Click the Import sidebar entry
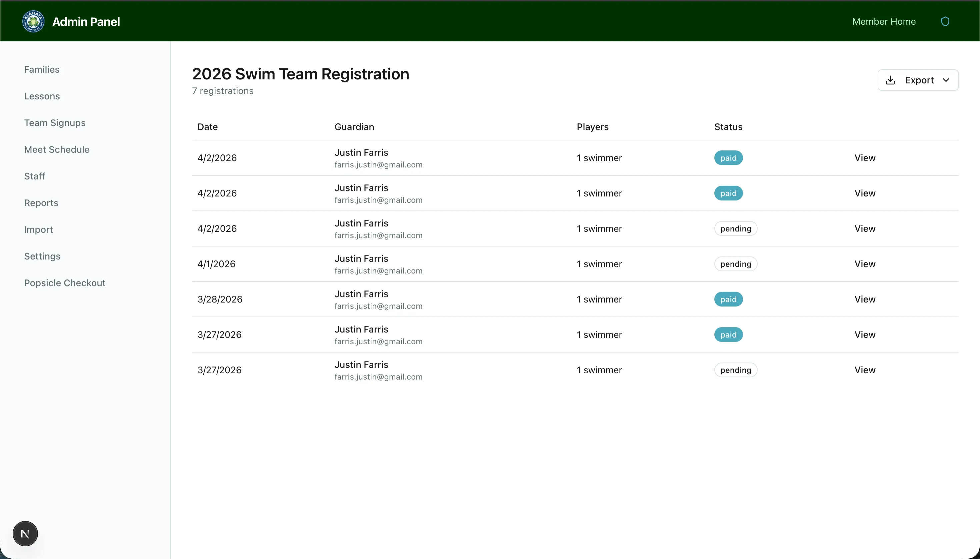This screenshot has width=980, height=559. (38, 229)
